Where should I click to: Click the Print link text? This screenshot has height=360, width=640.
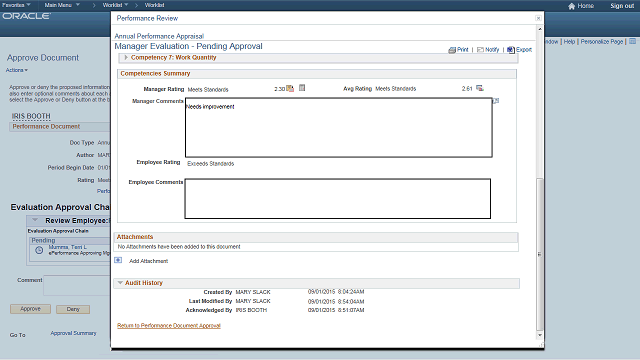coord(463,49)
